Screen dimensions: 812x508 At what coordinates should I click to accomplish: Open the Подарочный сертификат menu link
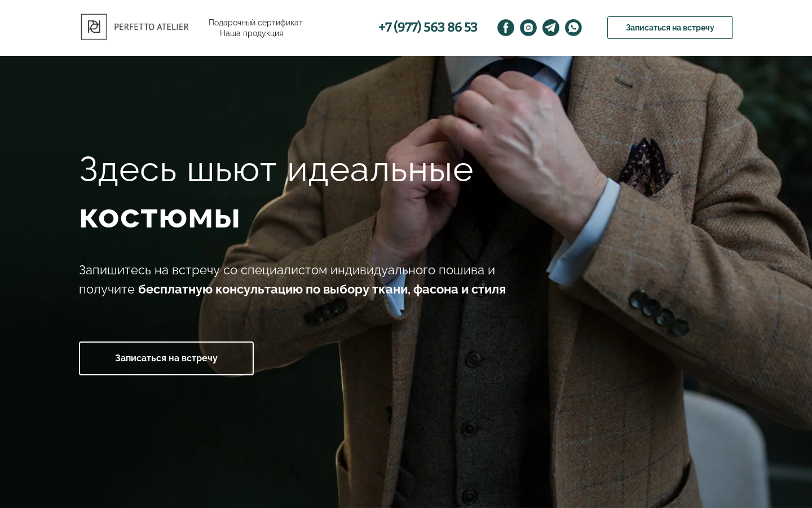(255, 23)
